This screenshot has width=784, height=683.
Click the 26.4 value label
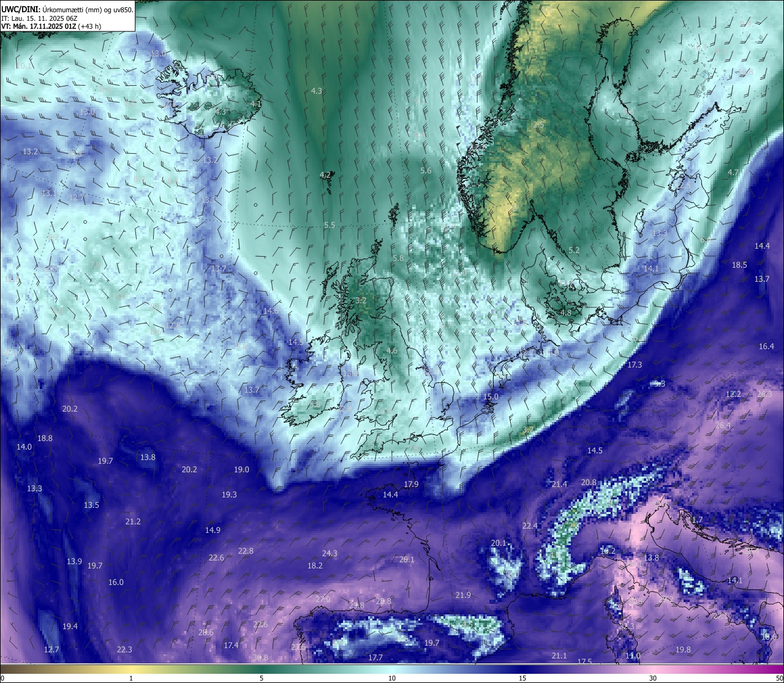(723, 425)
